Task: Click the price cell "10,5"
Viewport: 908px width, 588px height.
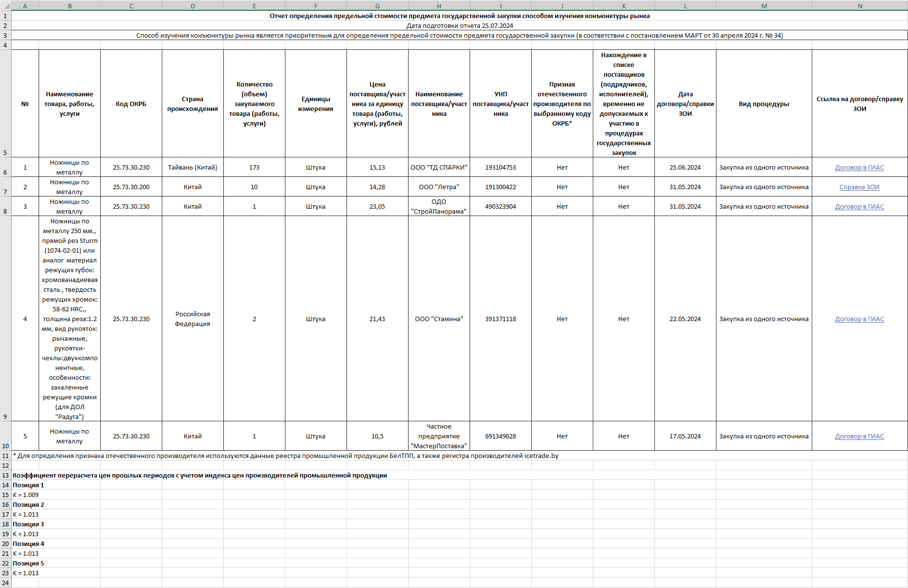Action: pyautogui.click(x=377, y=436)
